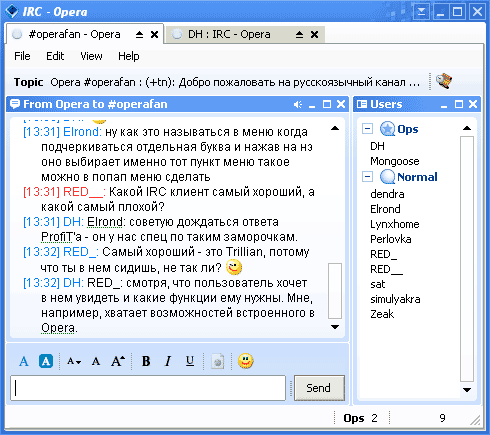The width and height of the screenshot is (490, 435).
Task: Select user dendra in Users list
Action: pos(387,194)
